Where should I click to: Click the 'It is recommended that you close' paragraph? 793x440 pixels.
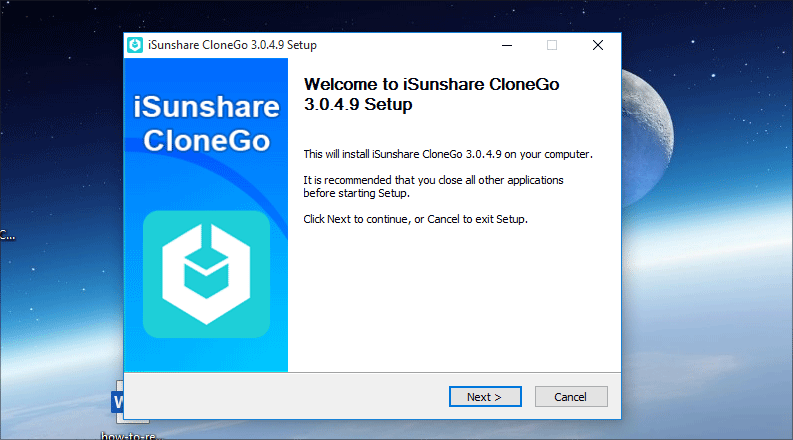433,187
